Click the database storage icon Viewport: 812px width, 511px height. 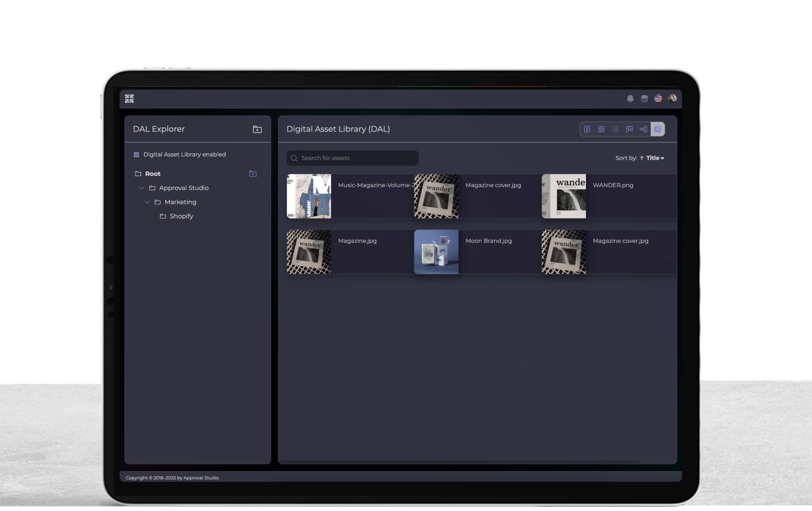click(x=644, y=99)
